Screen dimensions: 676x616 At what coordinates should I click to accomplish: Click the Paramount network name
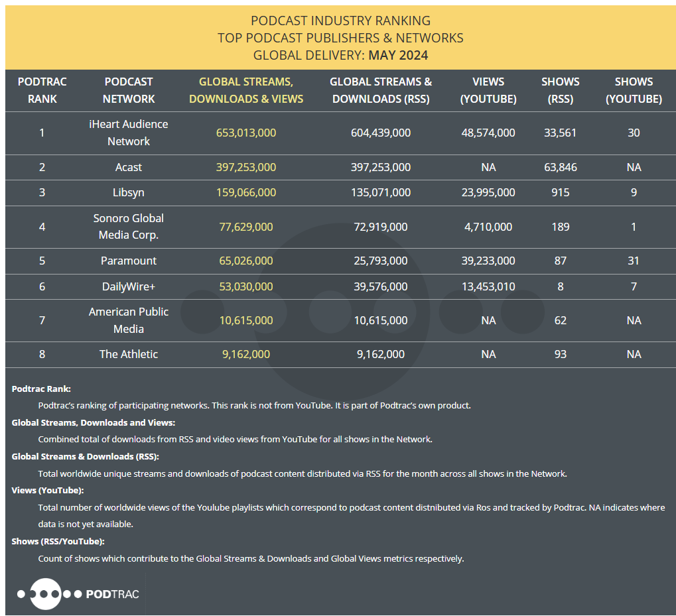point(129,261)
